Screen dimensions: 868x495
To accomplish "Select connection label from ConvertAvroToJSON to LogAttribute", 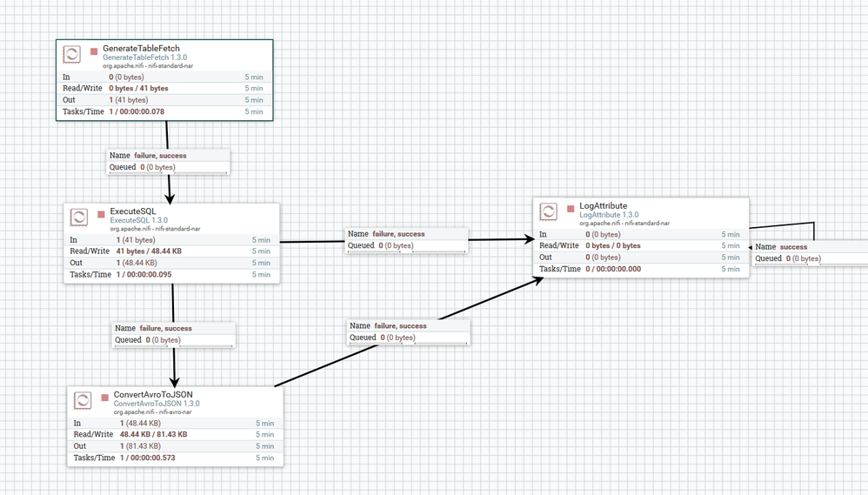I will pos(409,331).
